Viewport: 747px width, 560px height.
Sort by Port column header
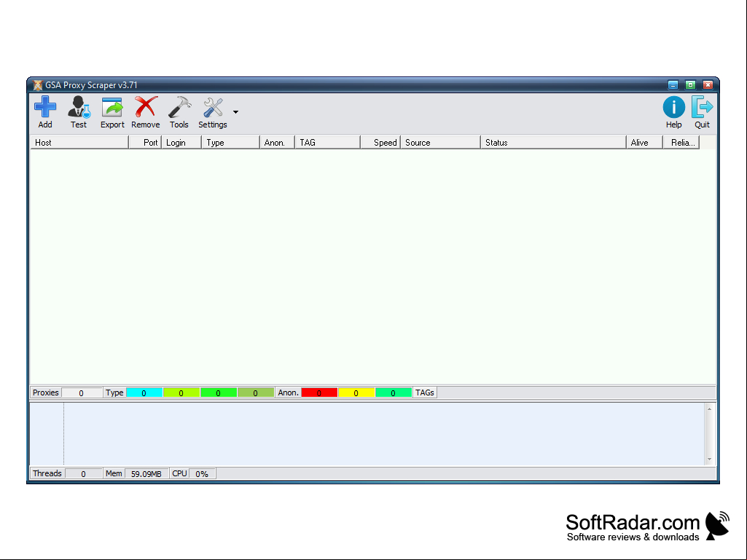(x=145, y=143)
